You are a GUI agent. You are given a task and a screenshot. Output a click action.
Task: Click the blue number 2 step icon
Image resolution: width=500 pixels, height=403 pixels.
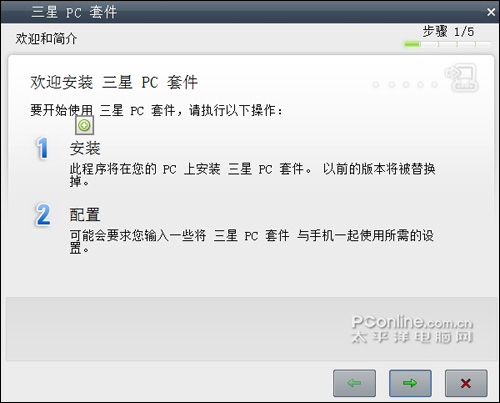coord(43,215)
